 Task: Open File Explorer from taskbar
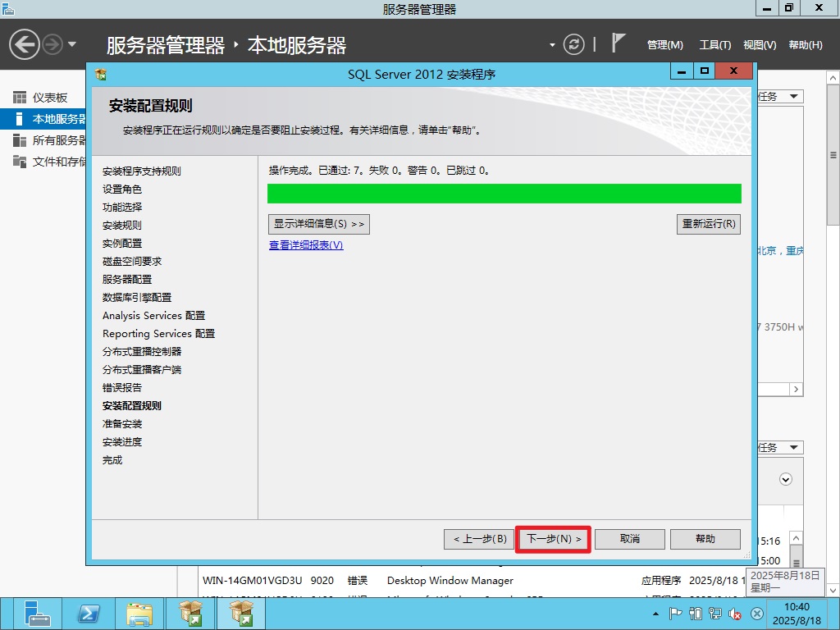click(x=139, y=614)
